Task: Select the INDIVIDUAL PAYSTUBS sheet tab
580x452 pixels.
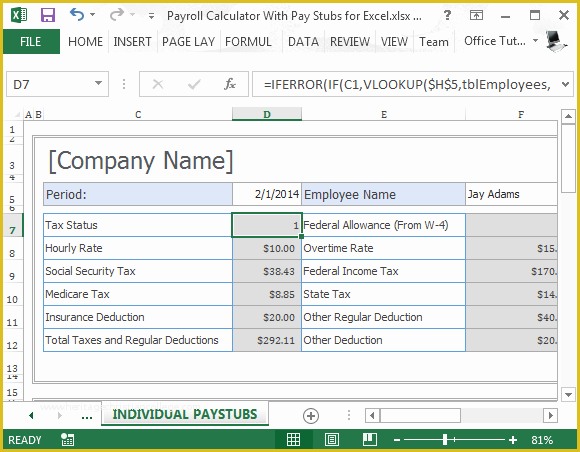Action: click(x=185, y=414)
